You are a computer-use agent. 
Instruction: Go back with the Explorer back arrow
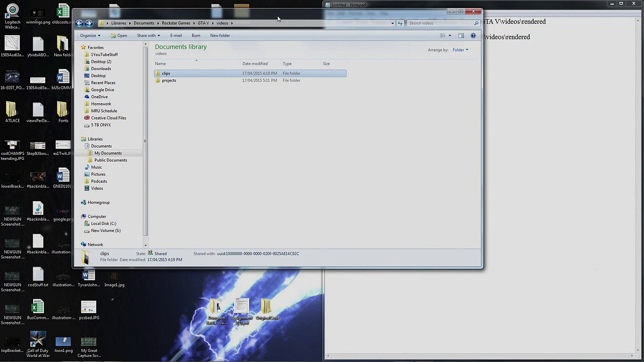point(79,23)
